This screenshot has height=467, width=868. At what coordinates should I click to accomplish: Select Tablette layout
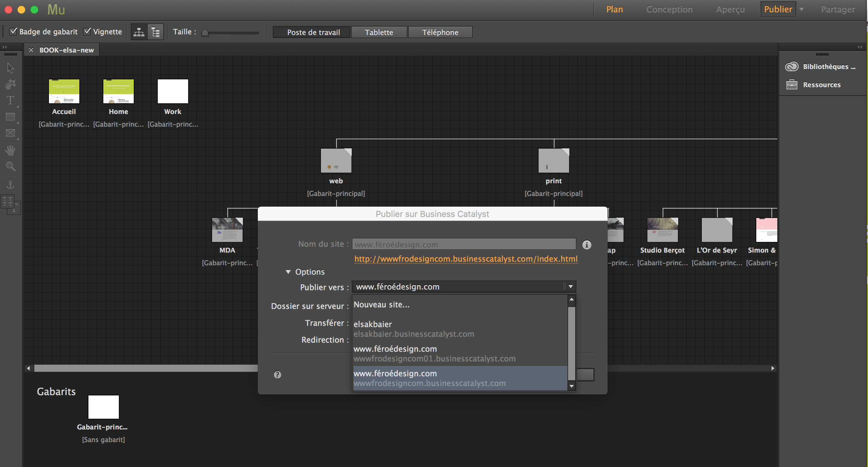(x=379, y=32)
